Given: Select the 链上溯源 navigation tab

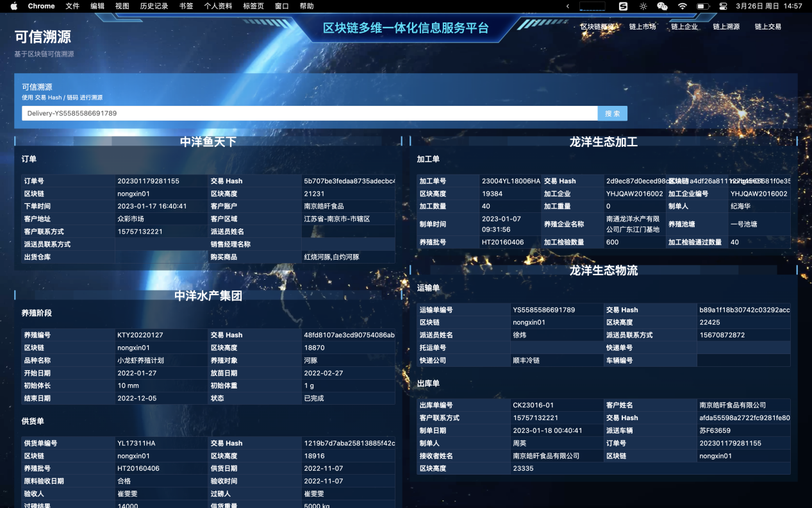Looking at the screenshot, I should pyautogui.click(x=726, y=27).
